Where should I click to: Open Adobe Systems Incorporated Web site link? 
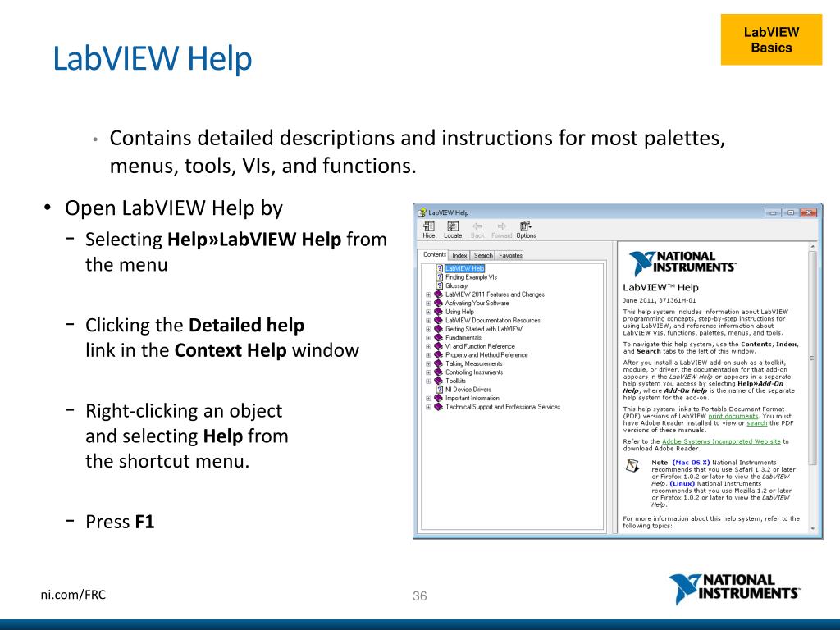click(x=721, y=441)
